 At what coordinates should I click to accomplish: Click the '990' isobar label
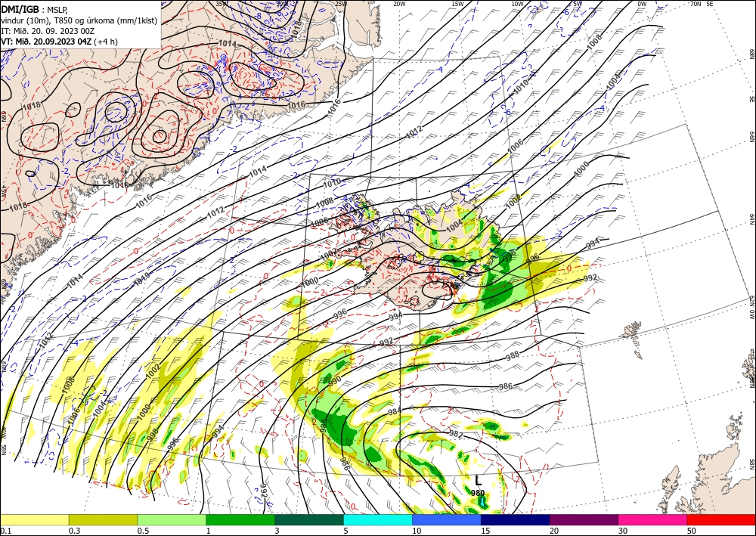pyautogui.click(x=335, y=380)
